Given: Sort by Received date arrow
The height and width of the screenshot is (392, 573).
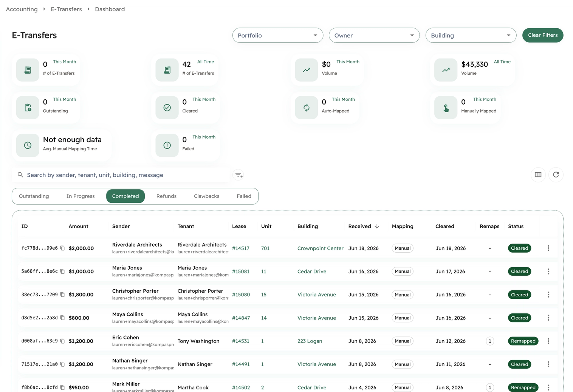Looking at the screenshot, I should click(377, 226).
